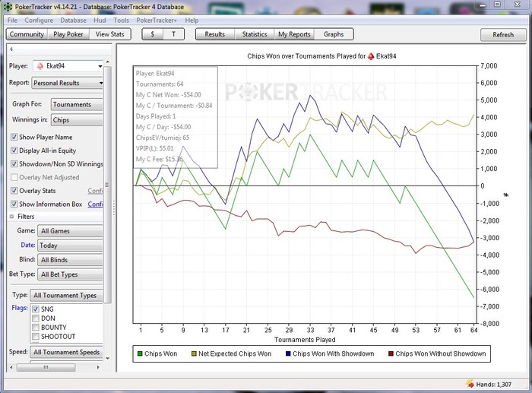Select the View Stats tab

[109, 34]
